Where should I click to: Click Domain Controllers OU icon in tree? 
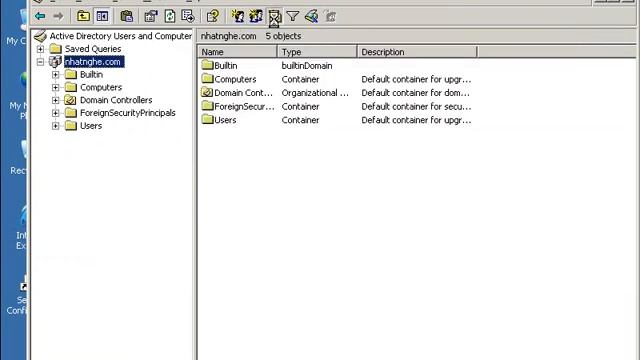pos(71,100)
